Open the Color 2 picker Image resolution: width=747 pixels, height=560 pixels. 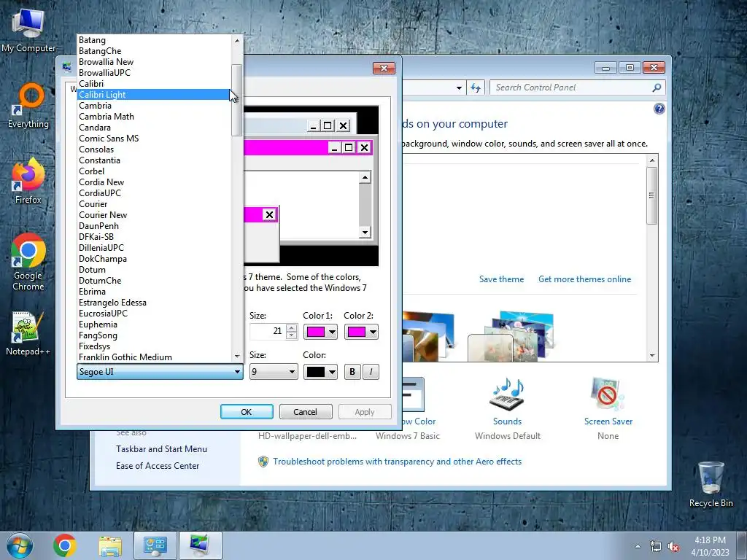[x=361, y=332]
